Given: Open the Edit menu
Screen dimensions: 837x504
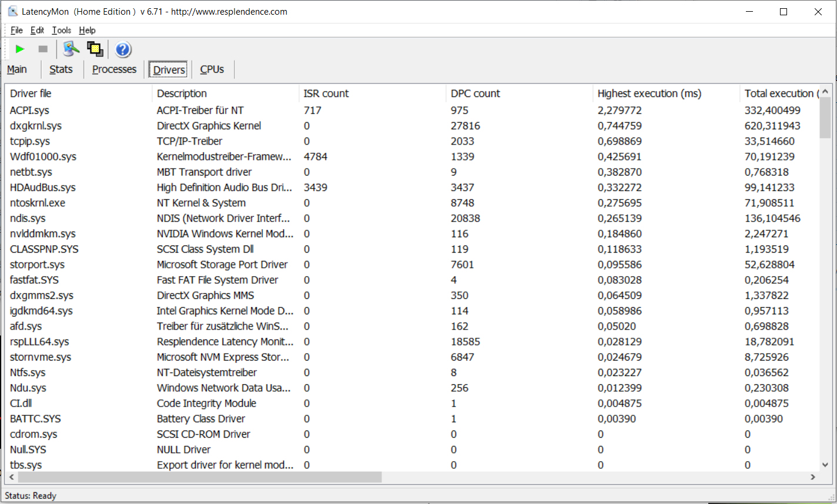Looking at the screenshot, I should (x=37, y=31).
